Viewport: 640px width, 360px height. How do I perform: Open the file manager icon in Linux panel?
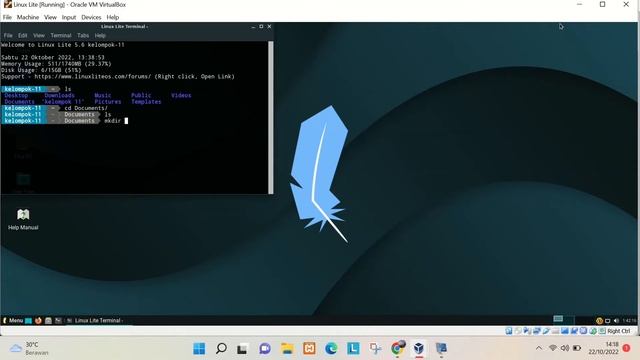pyautogui.click(x=48, y=320)
